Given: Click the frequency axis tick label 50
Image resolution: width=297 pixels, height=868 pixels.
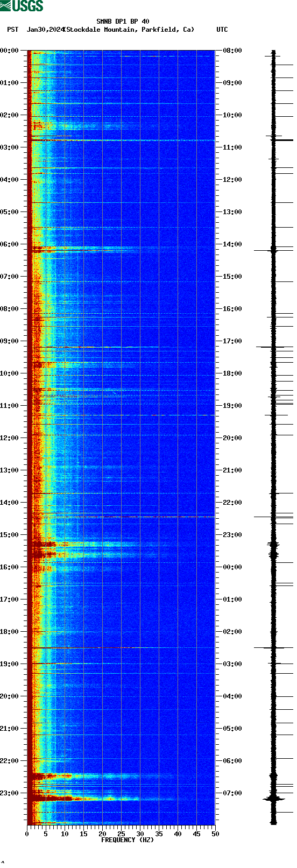Looking at the screenshot, I should pyautogui.click(x=215, y=834).
